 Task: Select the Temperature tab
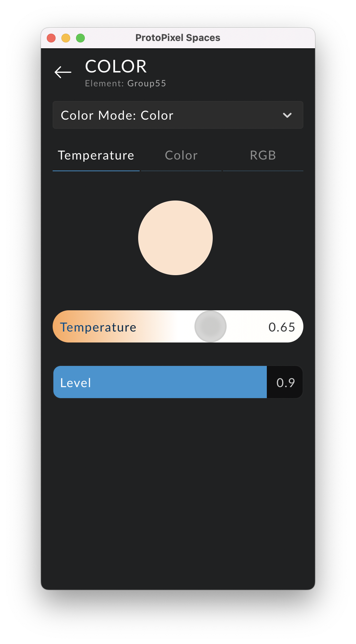(96, 155)
